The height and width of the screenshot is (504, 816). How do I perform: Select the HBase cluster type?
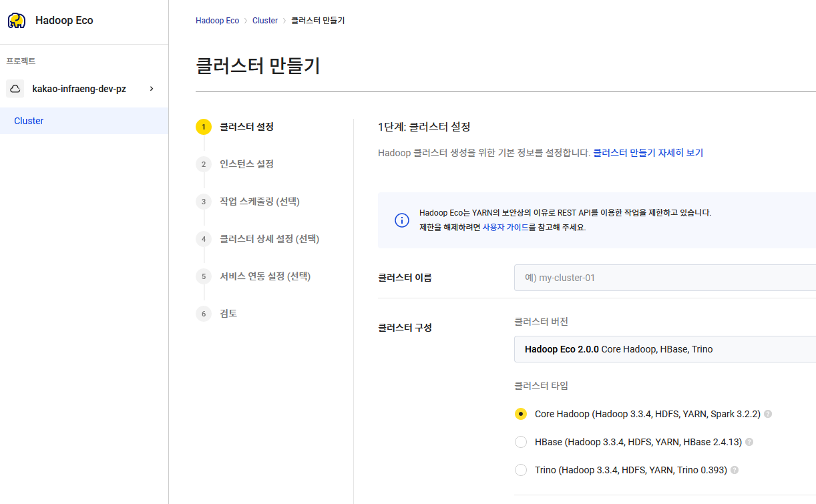pyautogui.click(x=520, y=442)
